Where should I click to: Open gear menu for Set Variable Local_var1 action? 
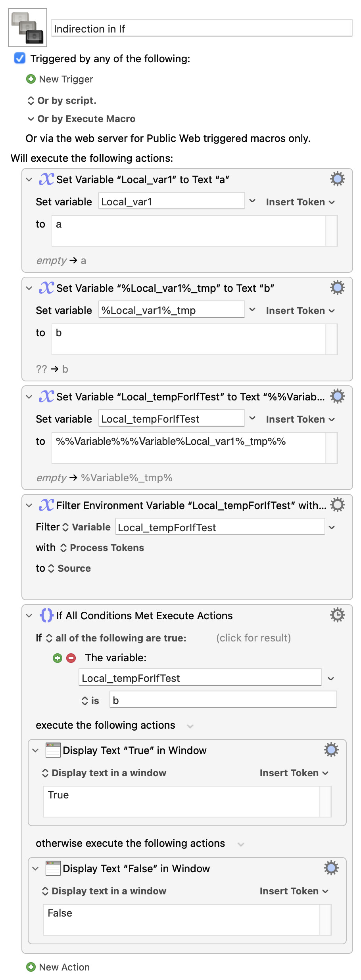[337, 179]
